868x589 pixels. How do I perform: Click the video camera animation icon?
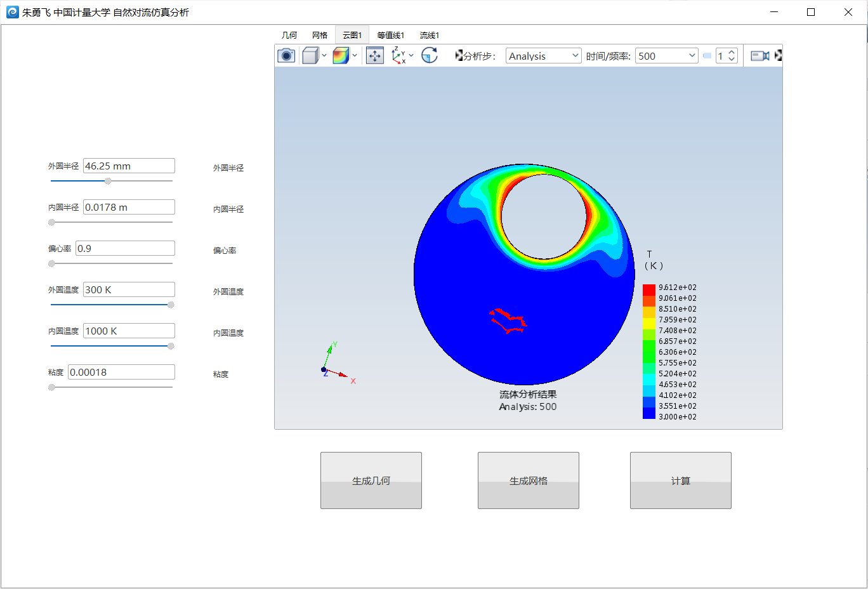(x=760, y=56)
